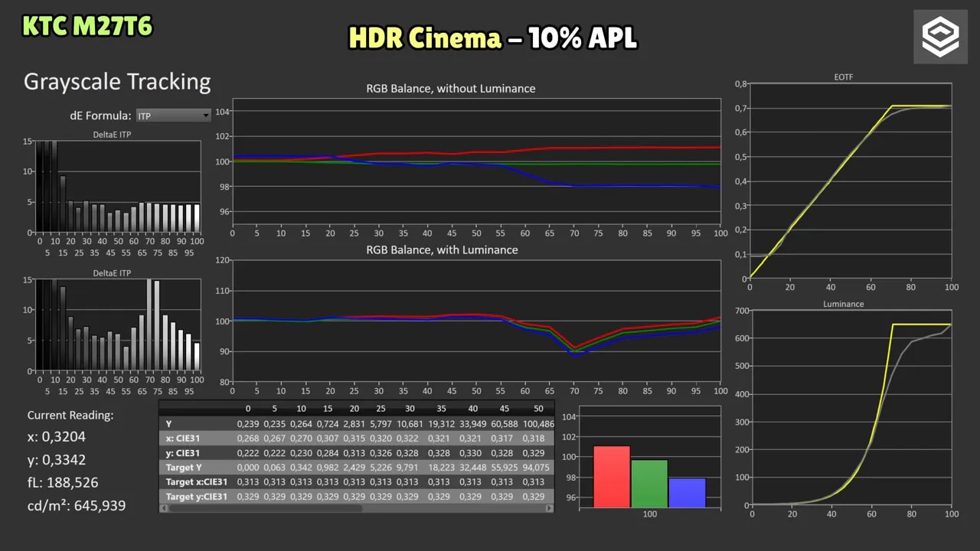980x551 pixels.
Task: Select the 'Target x:CIE31' row header
Action: click(x=197, y=482)
